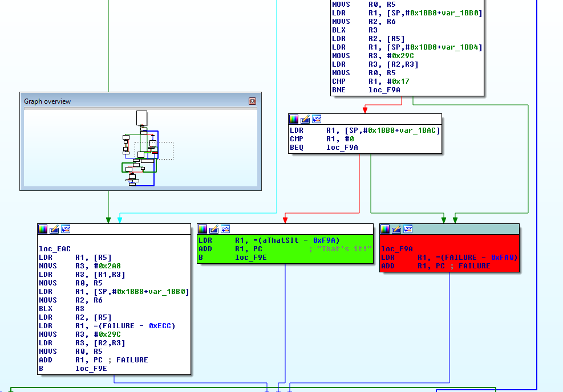
Task: Set color of the CMP R1, #0 block
Action: point(293,119)
